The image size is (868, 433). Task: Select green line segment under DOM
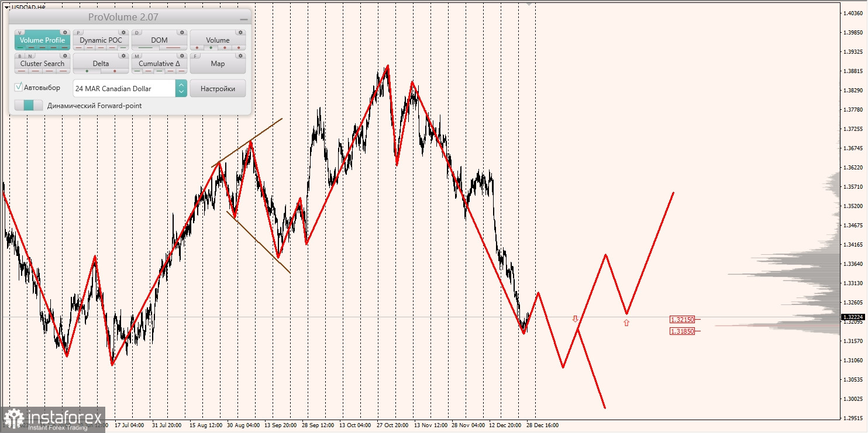tap(145, 47)
